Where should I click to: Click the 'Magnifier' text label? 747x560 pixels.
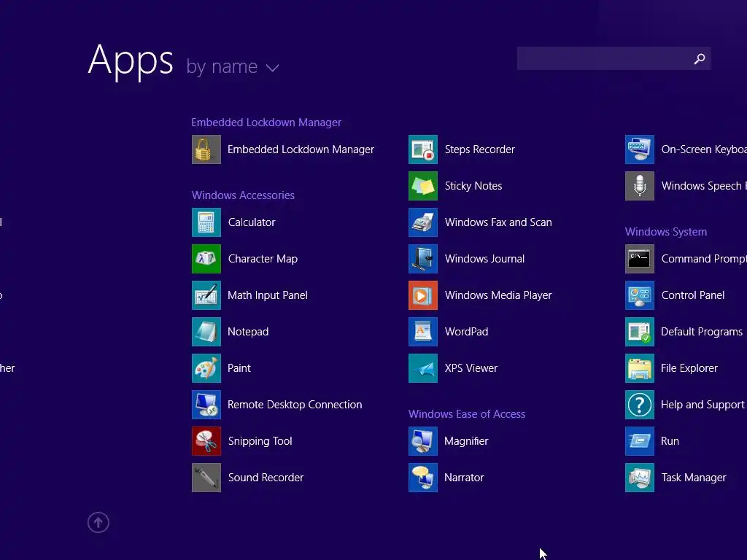(x=466, y=441)
